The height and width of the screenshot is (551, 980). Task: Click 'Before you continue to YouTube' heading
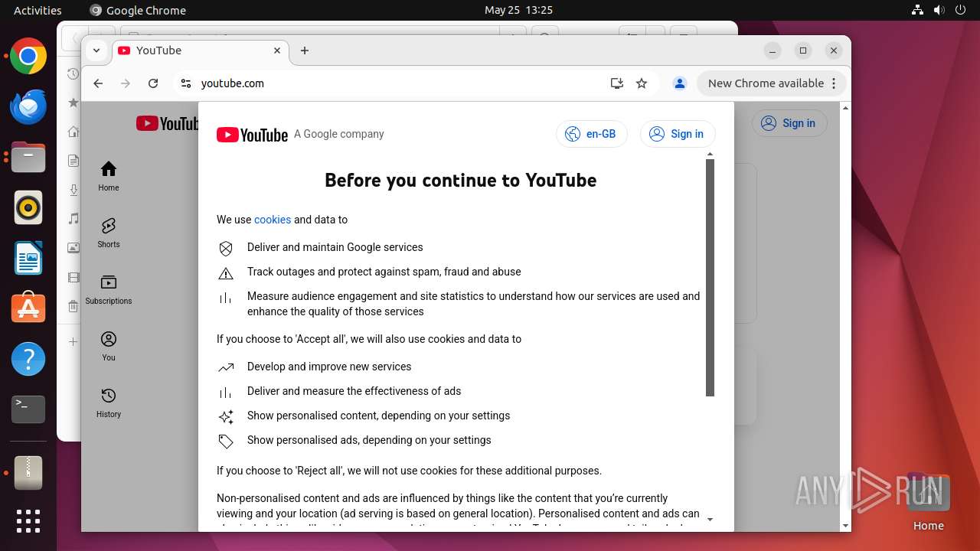(460, 181)
